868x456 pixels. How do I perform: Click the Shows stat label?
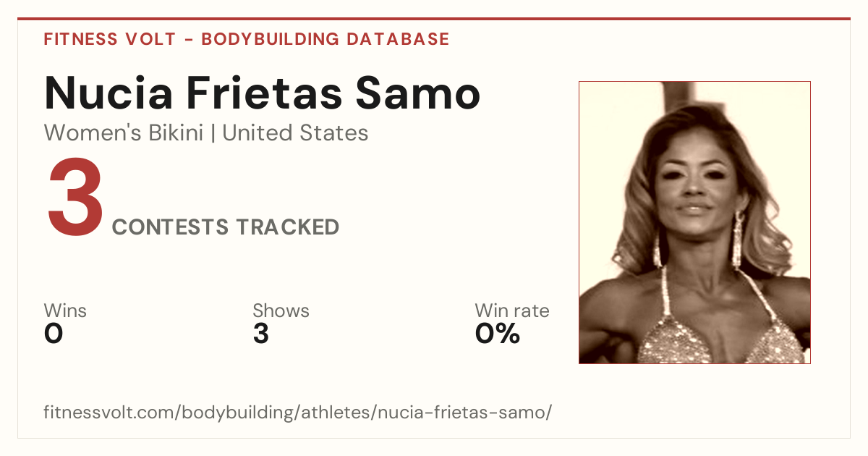click(x=281, y=311)
